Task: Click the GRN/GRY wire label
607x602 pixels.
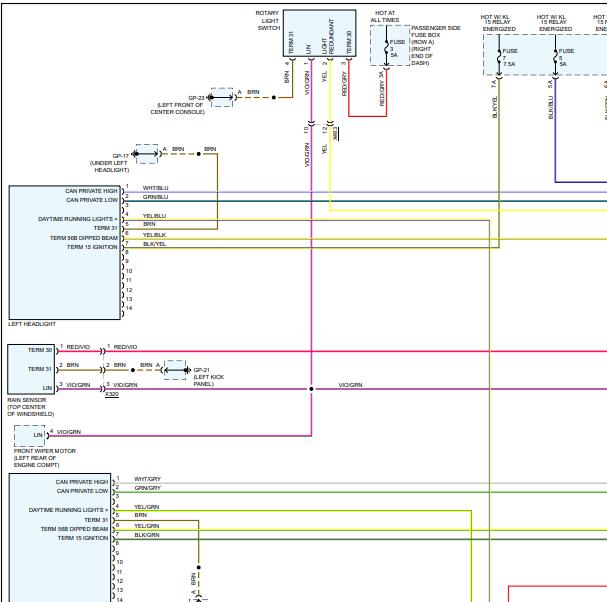Action: pos(147,488)
